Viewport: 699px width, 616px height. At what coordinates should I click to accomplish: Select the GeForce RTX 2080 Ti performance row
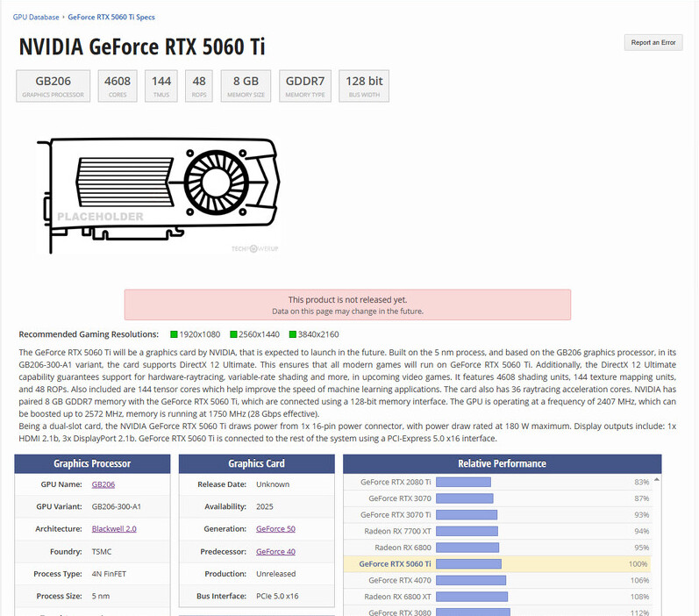click(x=497, y=483)
